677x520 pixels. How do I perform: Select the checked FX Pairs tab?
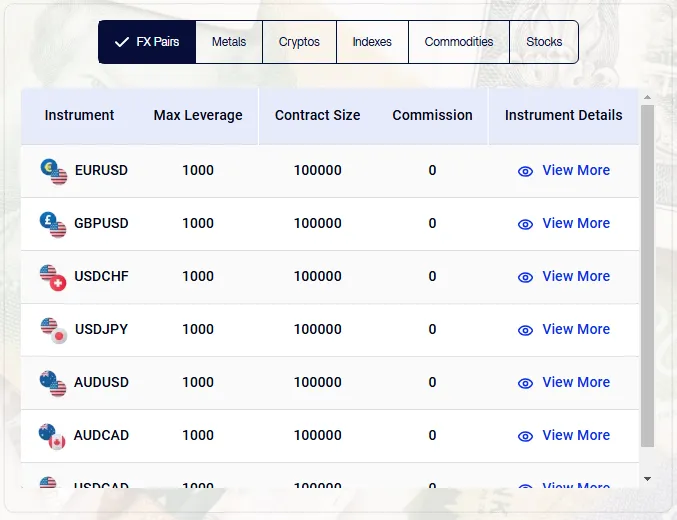point(147,42)
